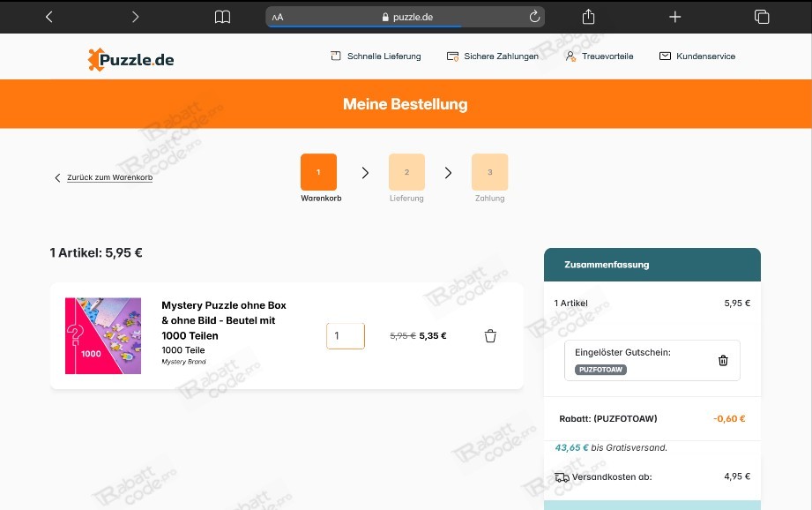Click the back chevron beside Zurück zum Warenkorb
The height and width of the screenshot is (510, 812).
[x=57, y=177]
